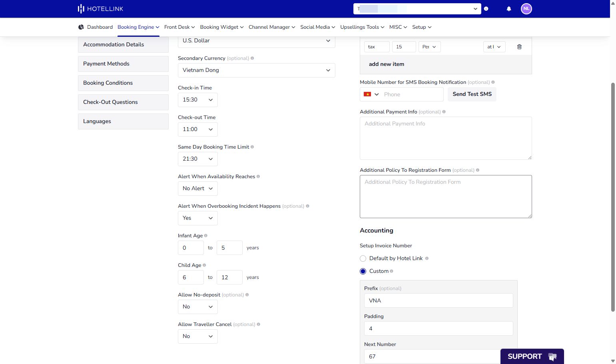This screenshot has width=616, height=364.
Task: Click info icon next to Additional Payment Info
Action: (444, 112)
